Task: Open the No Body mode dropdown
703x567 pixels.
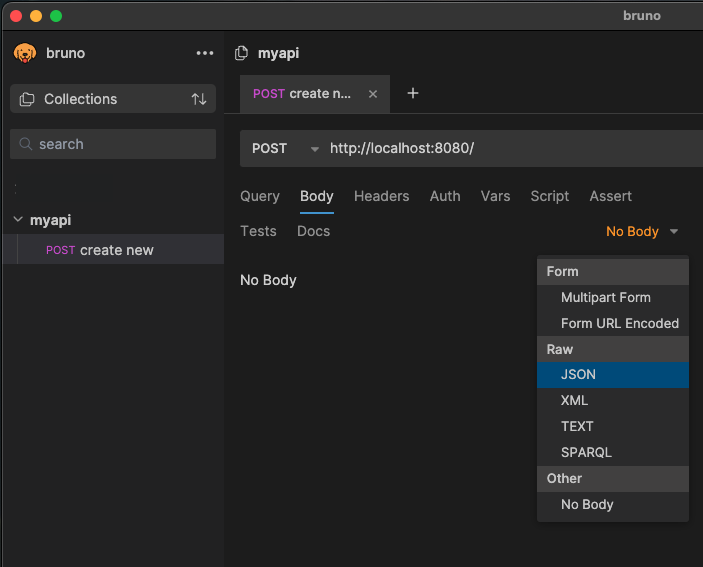Action: coord(642,231)
